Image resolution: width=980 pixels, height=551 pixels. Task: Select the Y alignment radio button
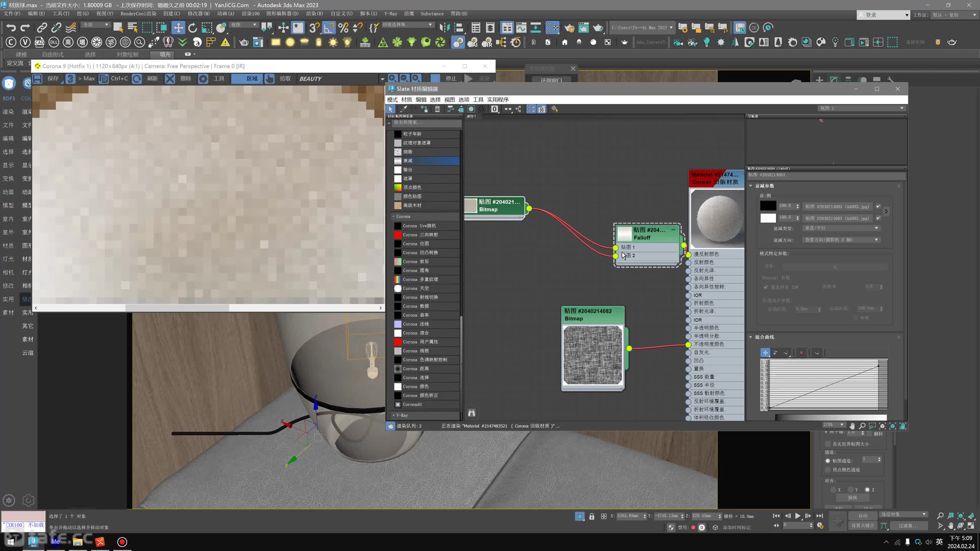(850, 489)
